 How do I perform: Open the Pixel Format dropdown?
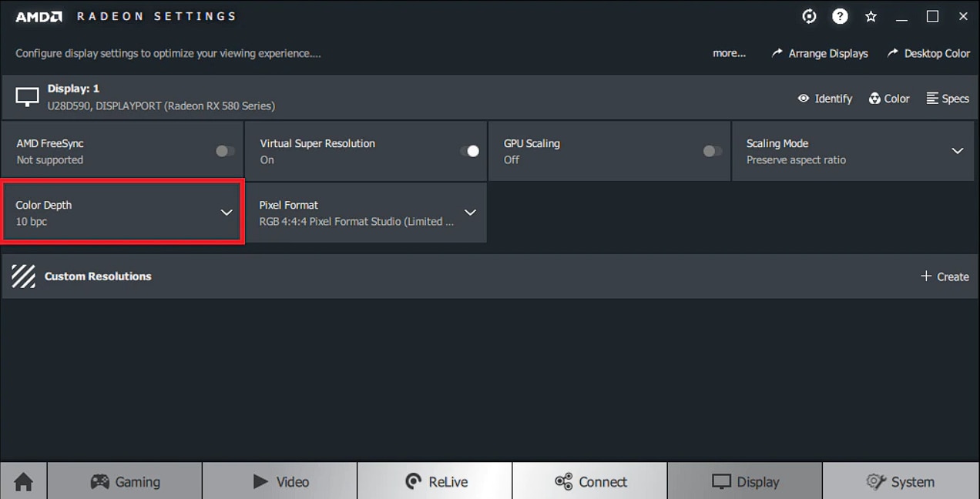tap(366, 213)
